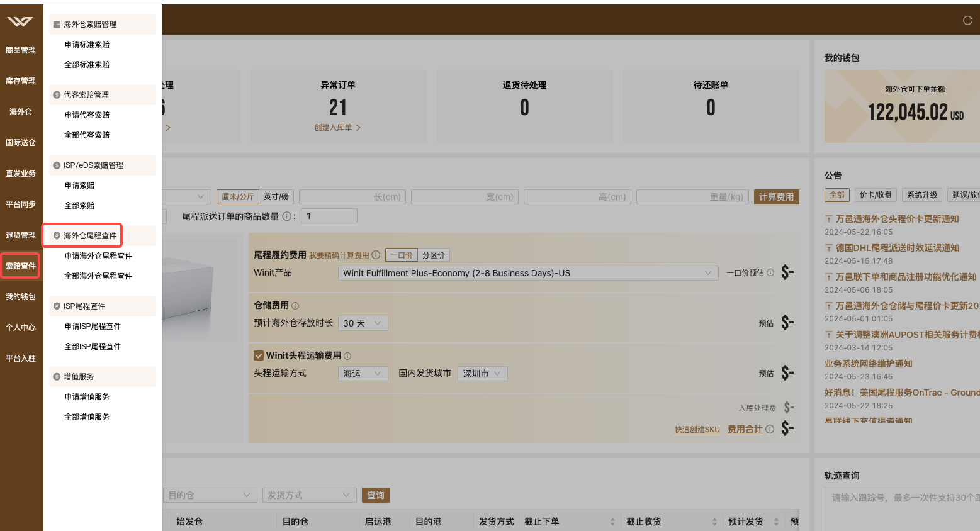The width and height of the screenshot is (980, 531).
Task: Click sort arrows on 预计发货 column
Action: click(776, 522)
